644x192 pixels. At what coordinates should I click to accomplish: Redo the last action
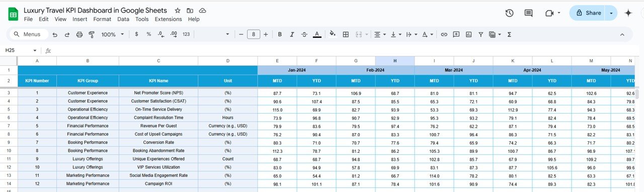(x=66, y=34)
